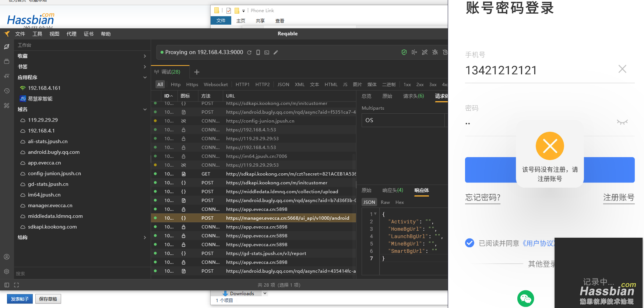
Task: Open the settings gear icon in the sidebar
Action: click(x=7, y=272)
